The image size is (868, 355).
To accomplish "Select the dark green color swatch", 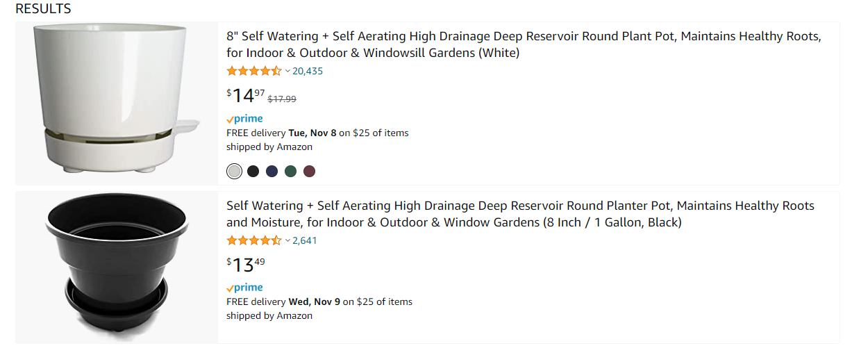I will [291, 171].
